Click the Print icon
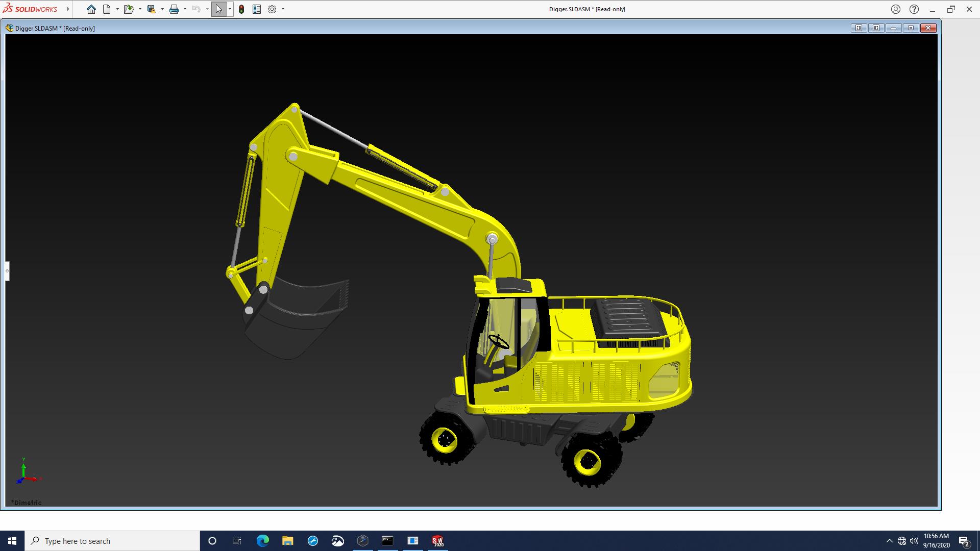The width and height of the screenshot is (980, 551). tap(174, 9)
